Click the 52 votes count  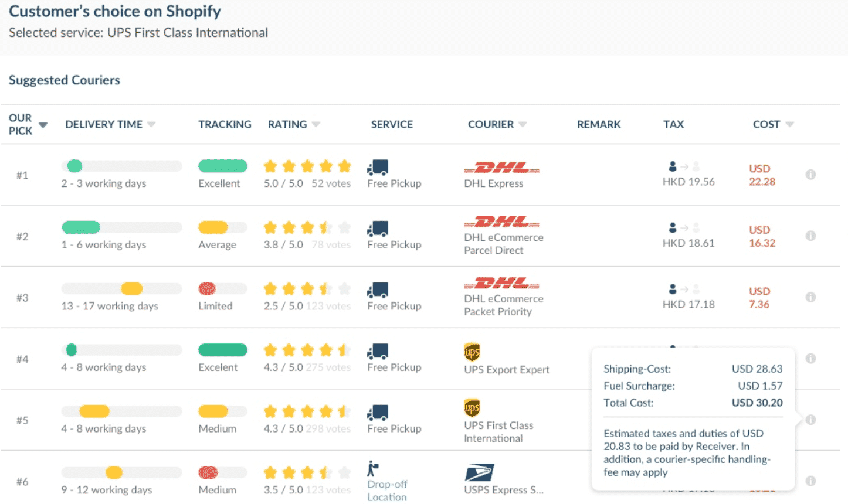point(331,183)
